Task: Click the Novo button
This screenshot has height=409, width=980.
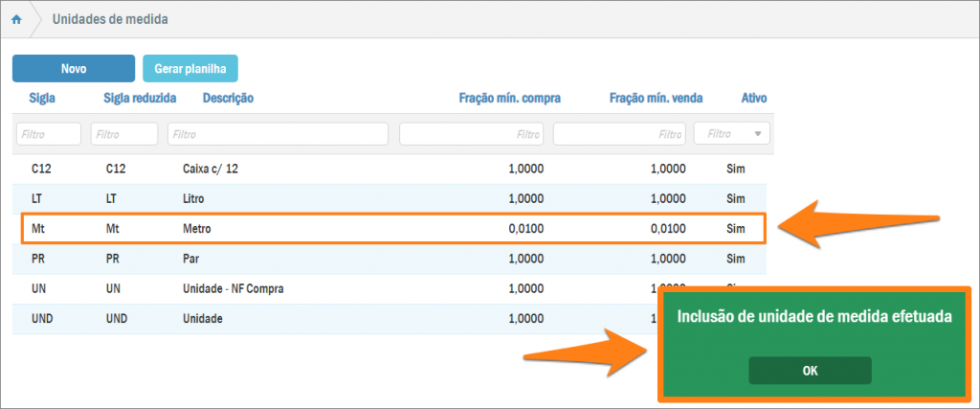Action: pos(74,69)
